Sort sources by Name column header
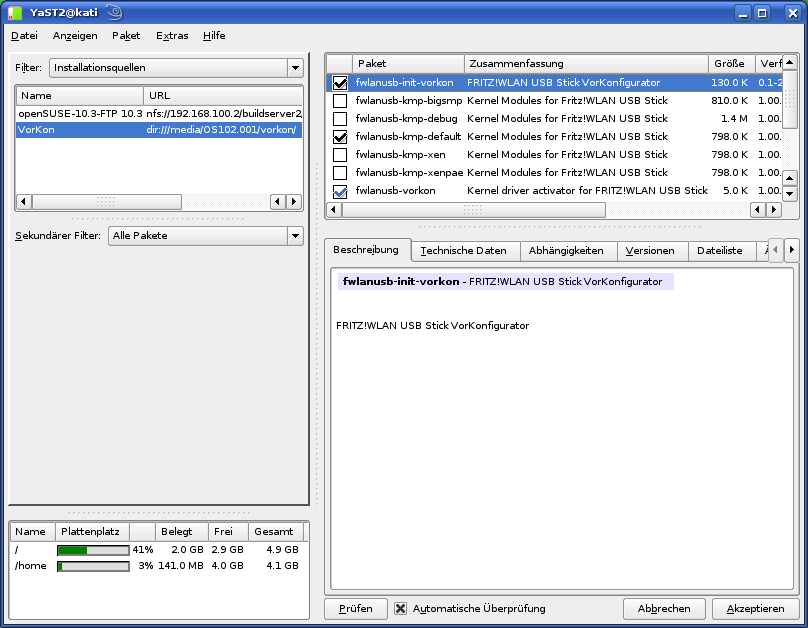The image size is (808, 628). (x=80, y=95)
